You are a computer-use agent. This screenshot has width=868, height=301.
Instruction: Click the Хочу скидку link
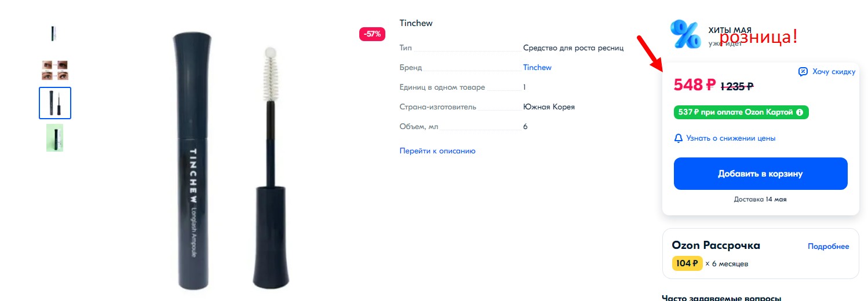[x=834, y=72]
